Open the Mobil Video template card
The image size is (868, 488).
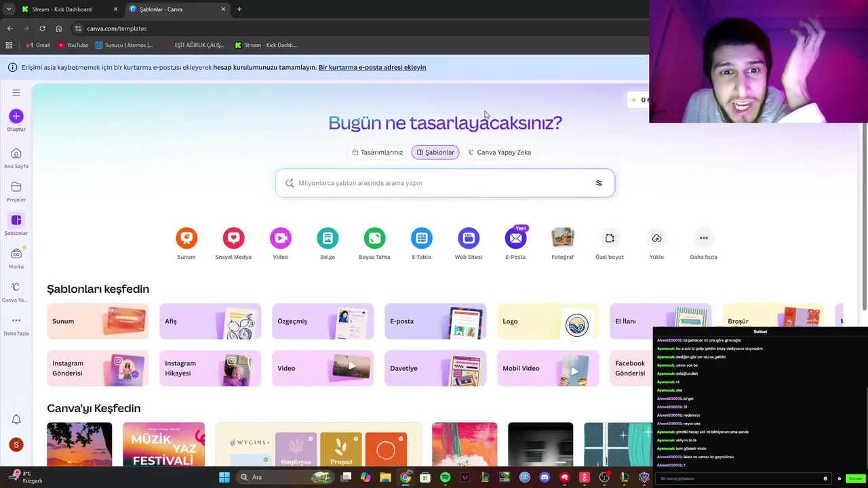pyautogui.click(x=548, y=368)
